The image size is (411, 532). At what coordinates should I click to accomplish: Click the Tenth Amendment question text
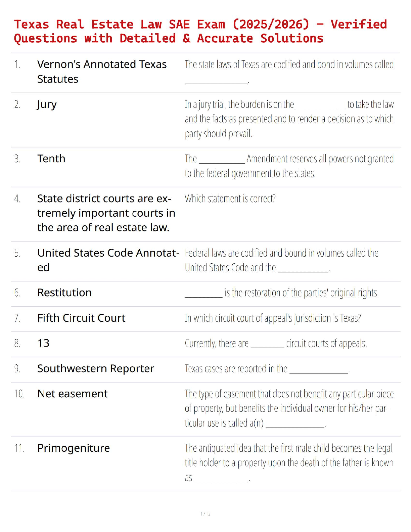pyautogui.click(x=289, y=166)
